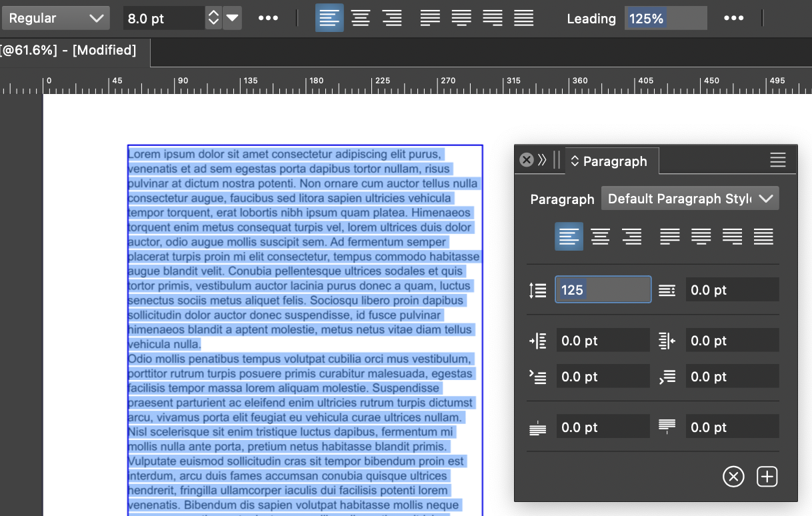Open the font size preset dropdown arrow
This screenshot has height=516, width=812.
coord(232,18)
